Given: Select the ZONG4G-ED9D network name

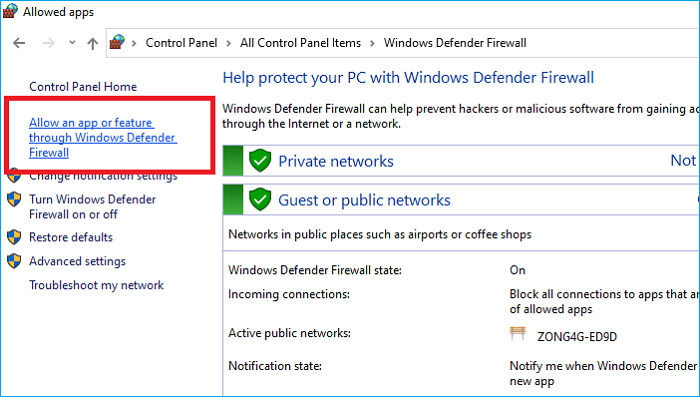Looking at the screenshot, I should [x=577, y=336].
